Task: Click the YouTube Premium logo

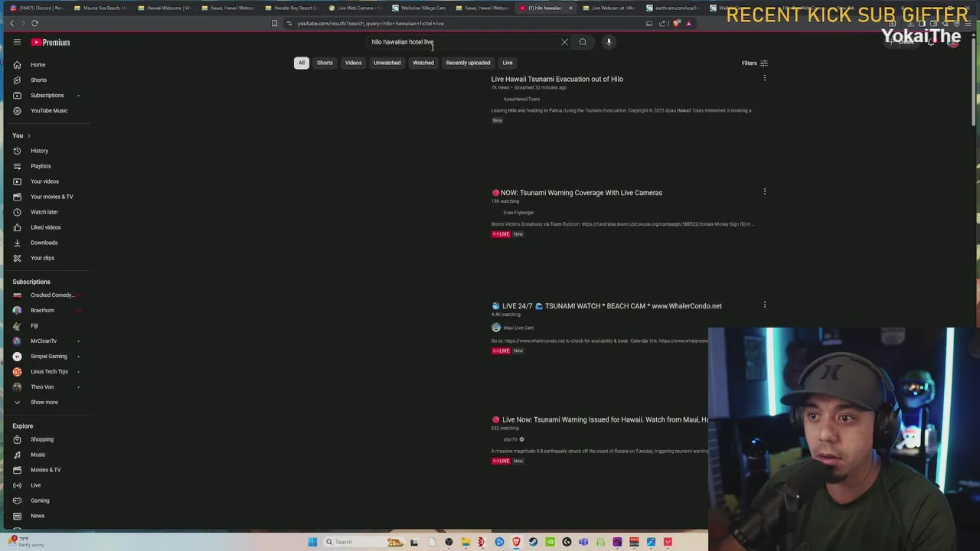Action: coord(51,42)
